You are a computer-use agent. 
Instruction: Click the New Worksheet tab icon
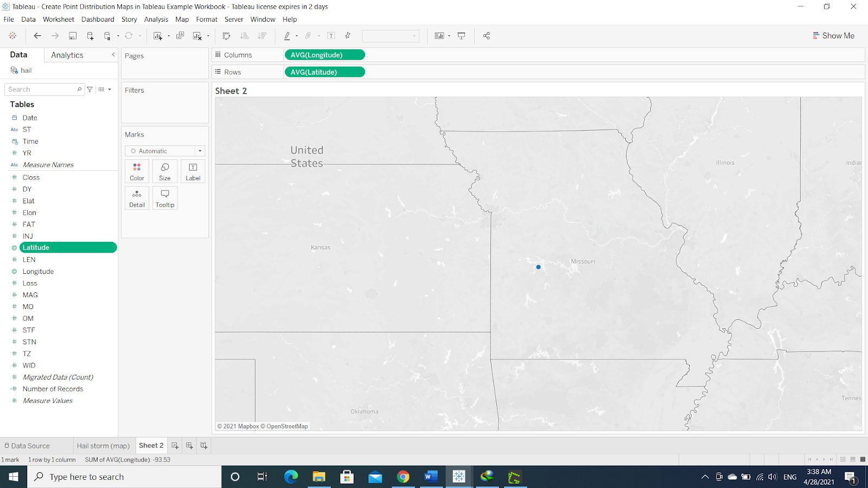coord(175,446)
